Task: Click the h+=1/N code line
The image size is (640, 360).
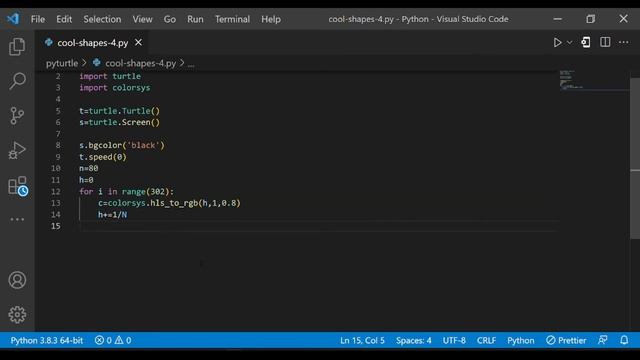Action: click(112, 215)
